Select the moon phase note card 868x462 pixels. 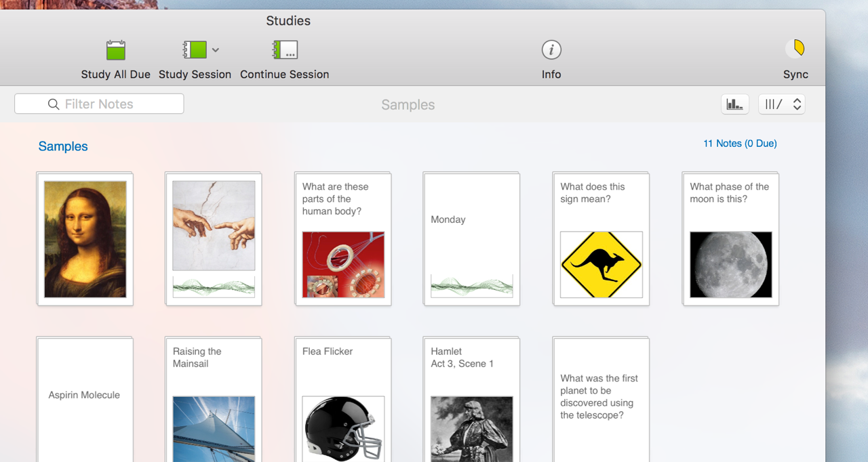731,238
